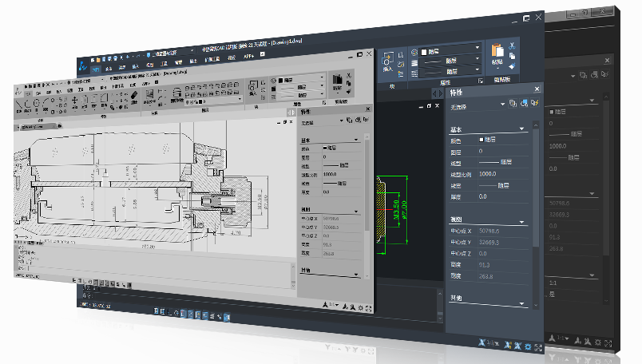Viewport: 642px width, 364px height.
Task: Open the 常用 ribbon tab in the blue window
Action: pos(95,69)
